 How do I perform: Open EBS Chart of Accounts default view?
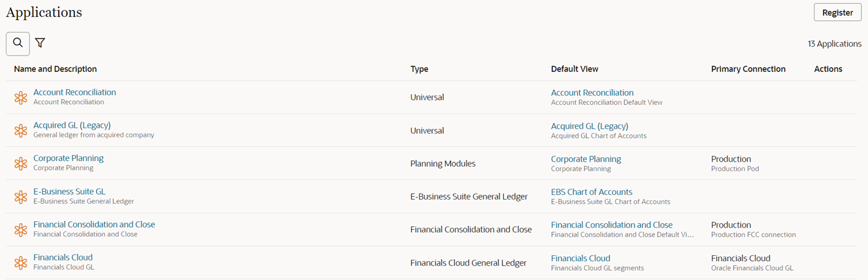pyautogui.click(x=592, y=192)
